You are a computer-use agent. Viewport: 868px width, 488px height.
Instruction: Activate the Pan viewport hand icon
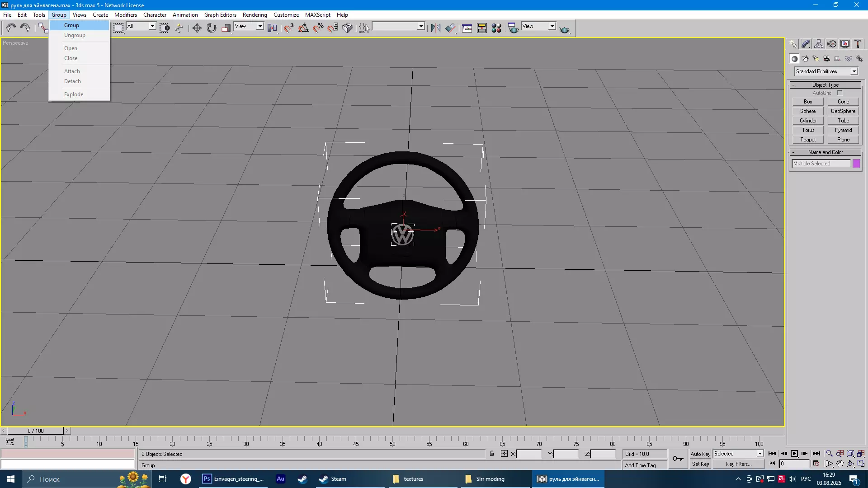click(840, 464)
